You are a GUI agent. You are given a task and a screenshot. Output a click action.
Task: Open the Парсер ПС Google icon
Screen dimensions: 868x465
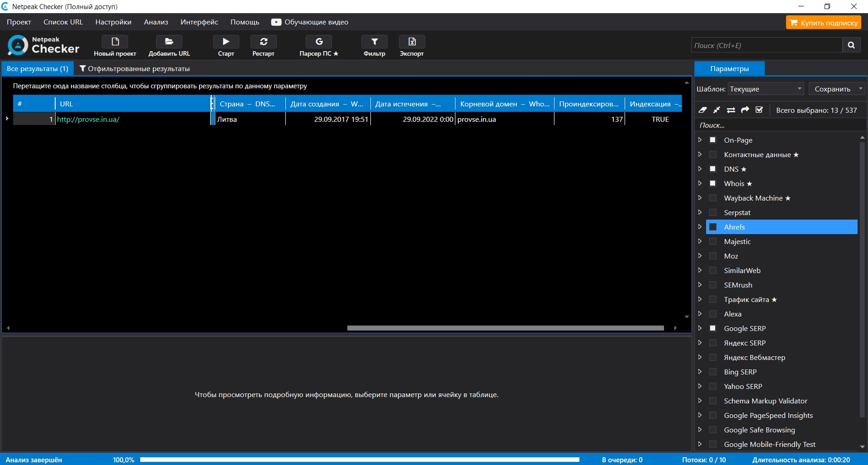[319, 42]
